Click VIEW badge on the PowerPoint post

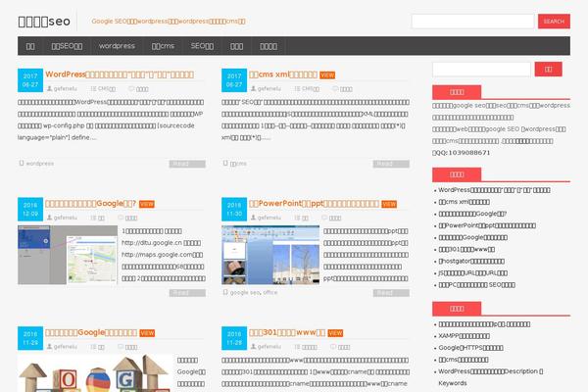[389, 204]
